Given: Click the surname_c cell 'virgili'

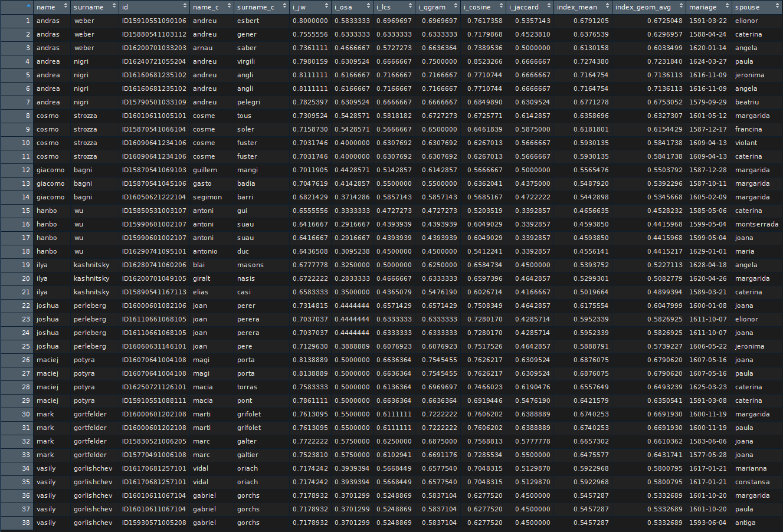Looking at the screenshot, I should coord(246,61).
